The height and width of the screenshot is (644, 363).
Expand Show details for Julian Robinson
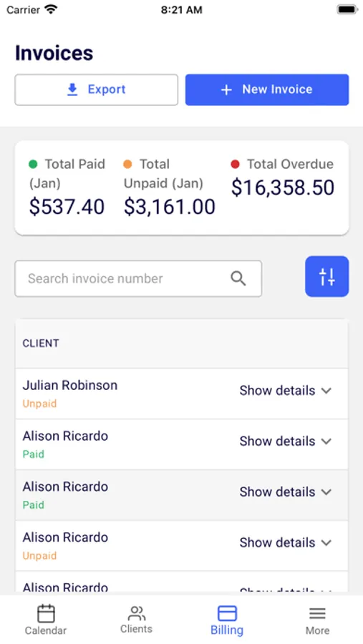click(285, 390)
